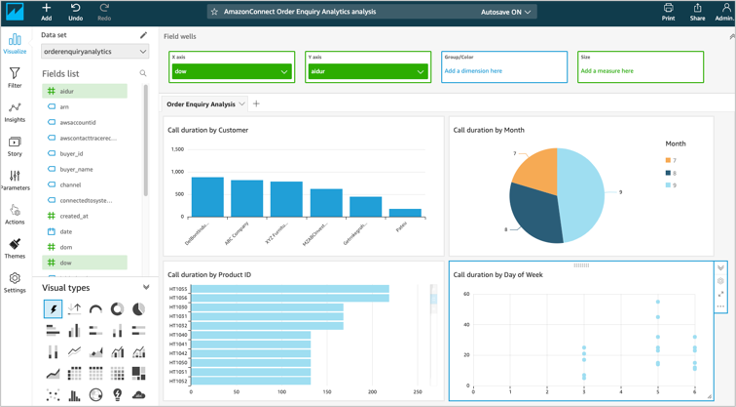The width and height of the screenshot is (736, 407).
Task: Click Add a measure here in Size
Action: (607, 71)
